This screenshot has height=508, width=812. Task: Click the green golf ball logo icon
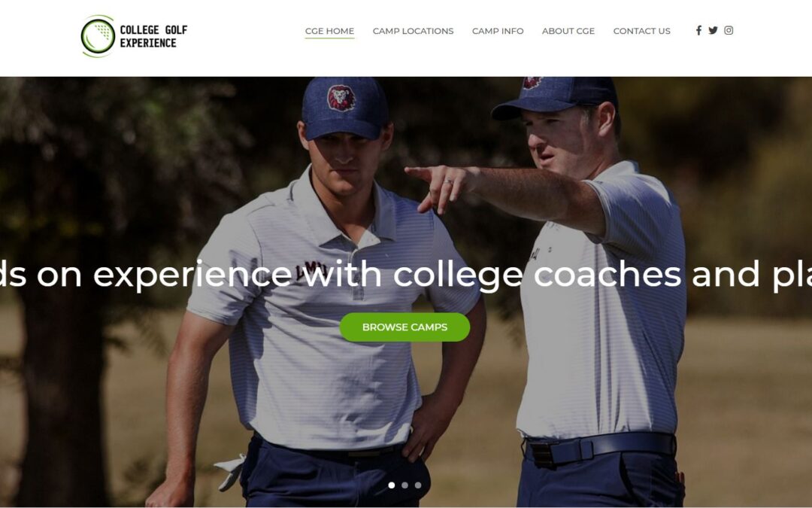pyautogui.click(x=98, y=36)
